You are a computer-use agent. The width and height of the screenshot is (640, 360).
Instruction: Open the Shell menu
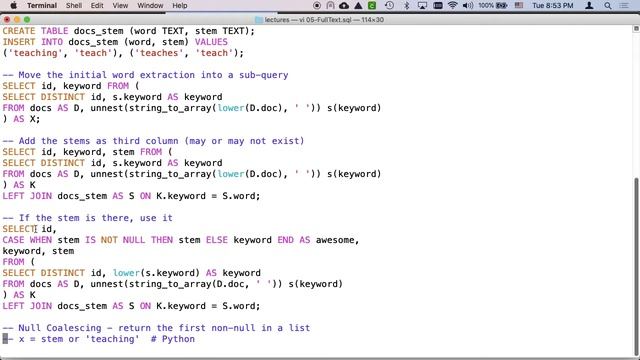(x=74, y=5)
